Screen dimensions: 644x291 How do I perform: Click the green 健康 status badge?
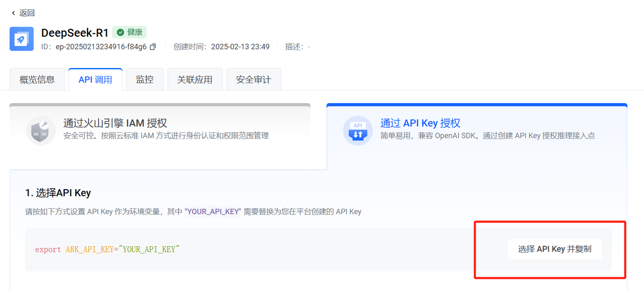click(x=129, y=32)
